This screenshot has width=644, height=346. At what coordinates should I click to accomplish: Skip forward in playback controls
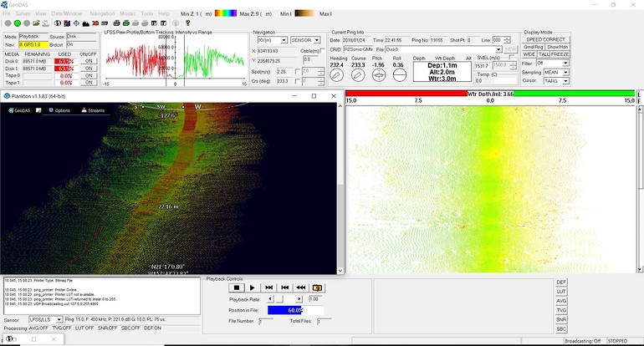(x=268, y=287)
